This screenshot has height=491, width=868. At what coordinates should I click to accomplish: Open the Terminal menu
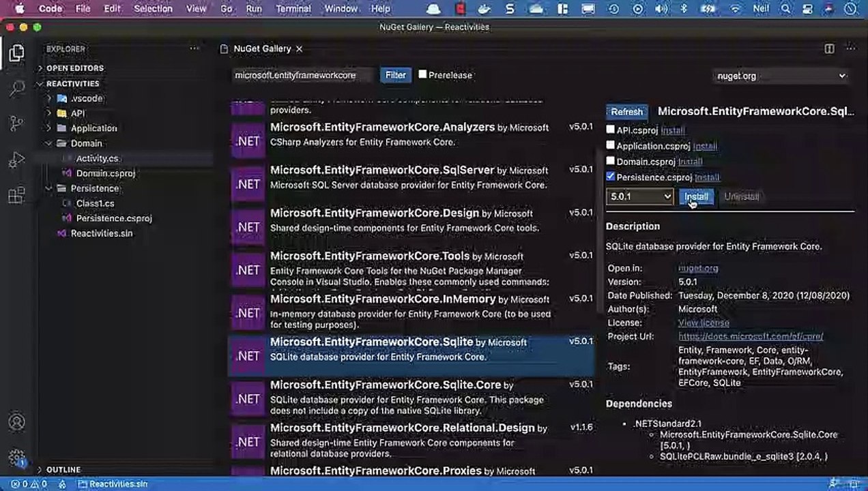coord(292,9)
